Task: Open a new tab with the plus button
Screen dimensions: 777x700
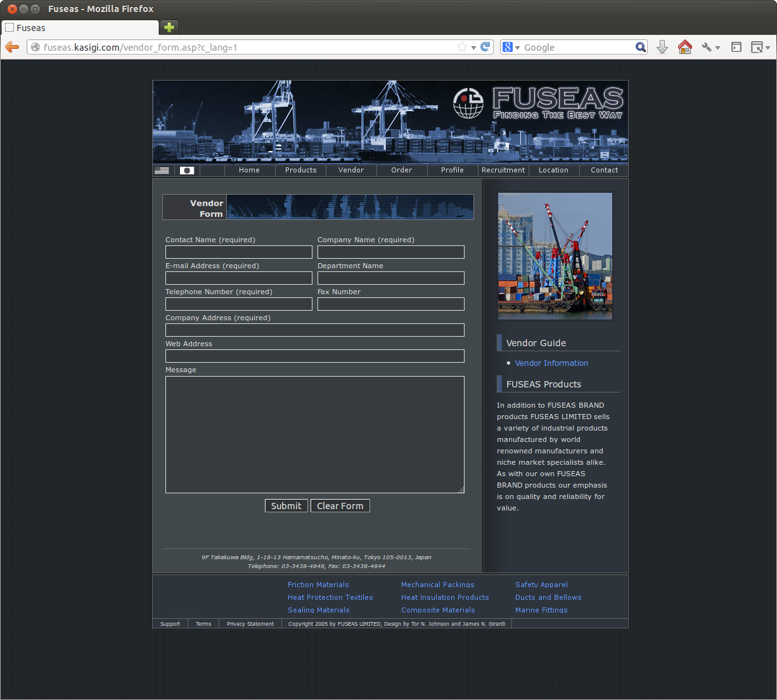Action: [169, 27]
